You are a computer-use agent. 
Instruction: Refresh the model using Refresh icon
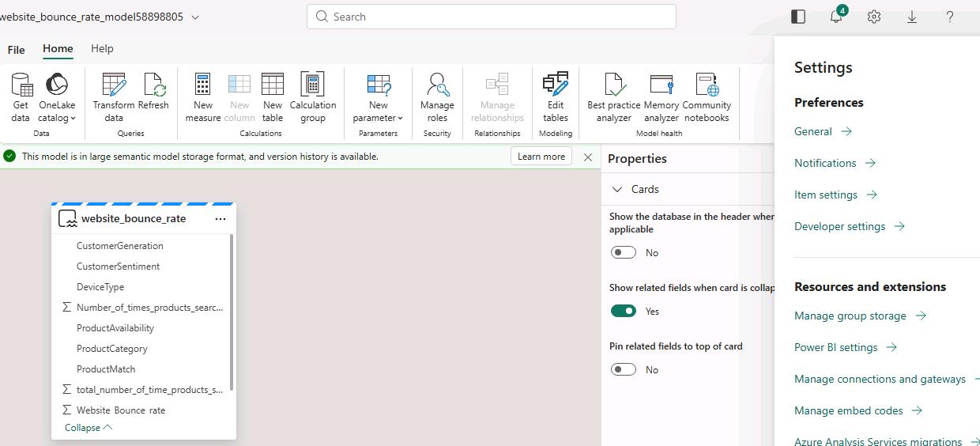pos(153,92)
